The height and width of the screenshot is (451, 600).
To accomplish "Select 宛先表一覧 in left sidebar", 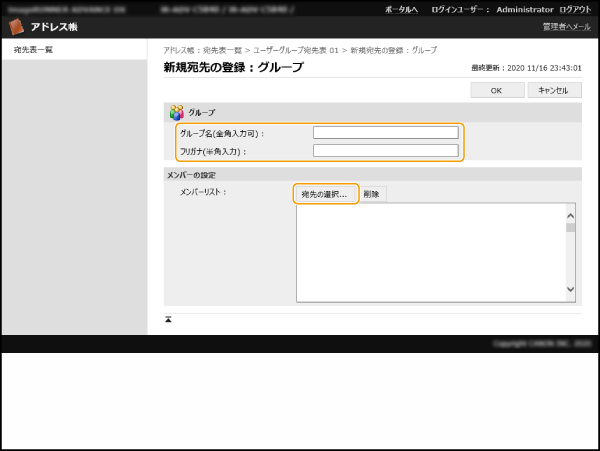I will pos(34,49).
